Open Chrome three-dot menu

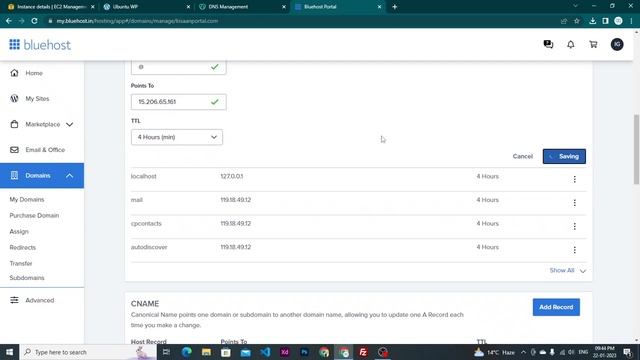click(631, 21)
